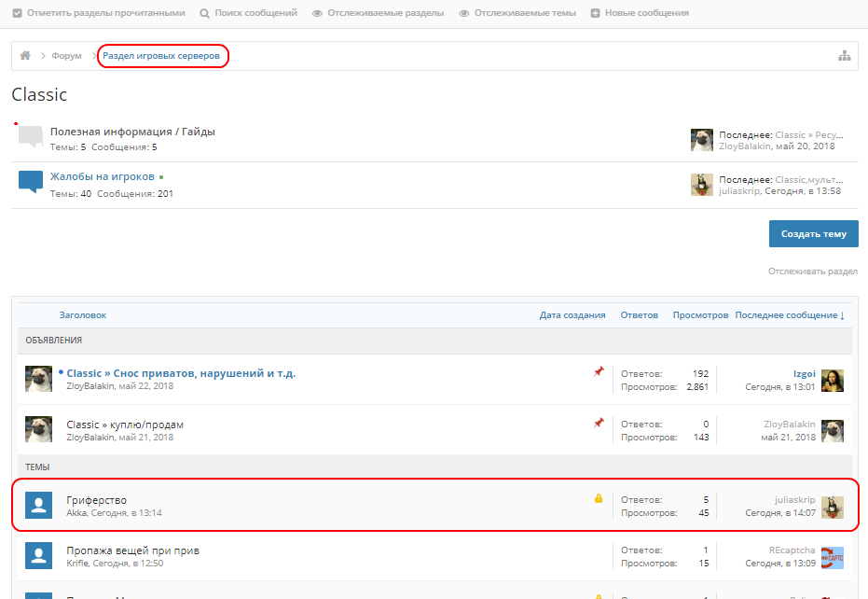Click ZloyBalakin author under Снос приватов thread
Image resolution: width=868 pixels, height=599 pixels.
pos(90,386)
